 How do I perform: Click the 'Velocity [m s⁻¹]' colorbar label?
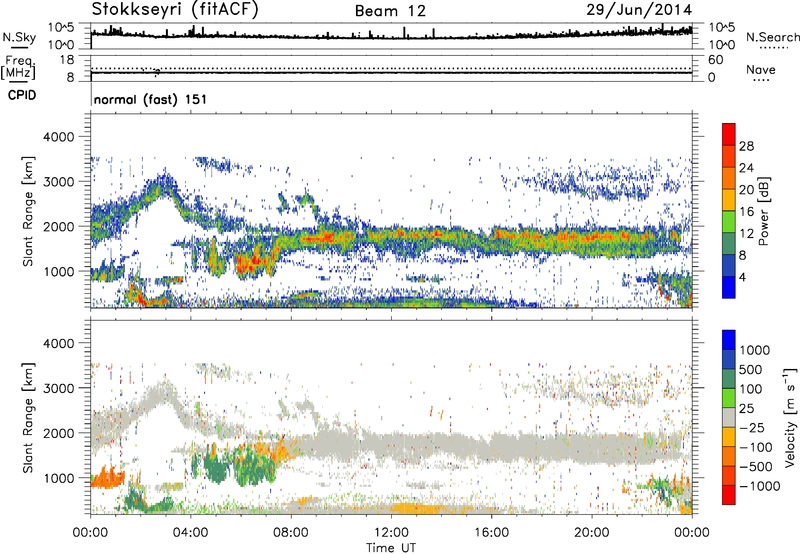(790, 417)
